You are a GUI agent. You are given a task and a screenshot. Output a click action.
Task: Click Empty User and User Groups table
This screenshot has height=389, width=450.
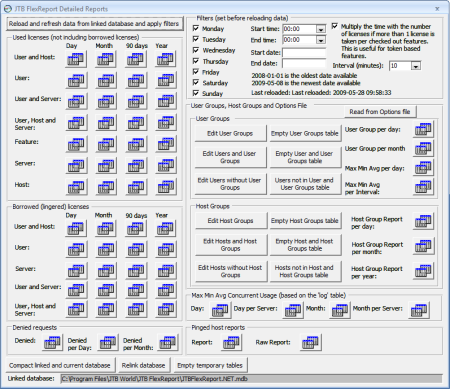pos(305,157)
